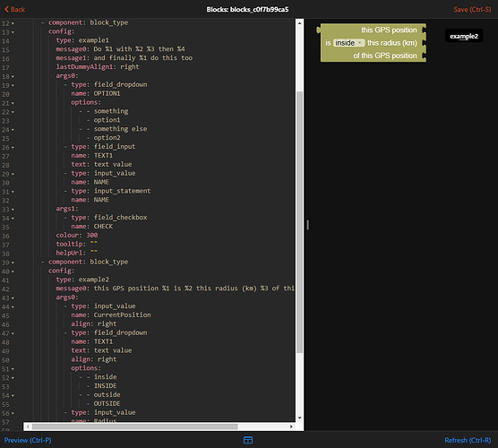Click the pane splitter handle between editor and preview
498x448 pixels.
pos(307,225)
